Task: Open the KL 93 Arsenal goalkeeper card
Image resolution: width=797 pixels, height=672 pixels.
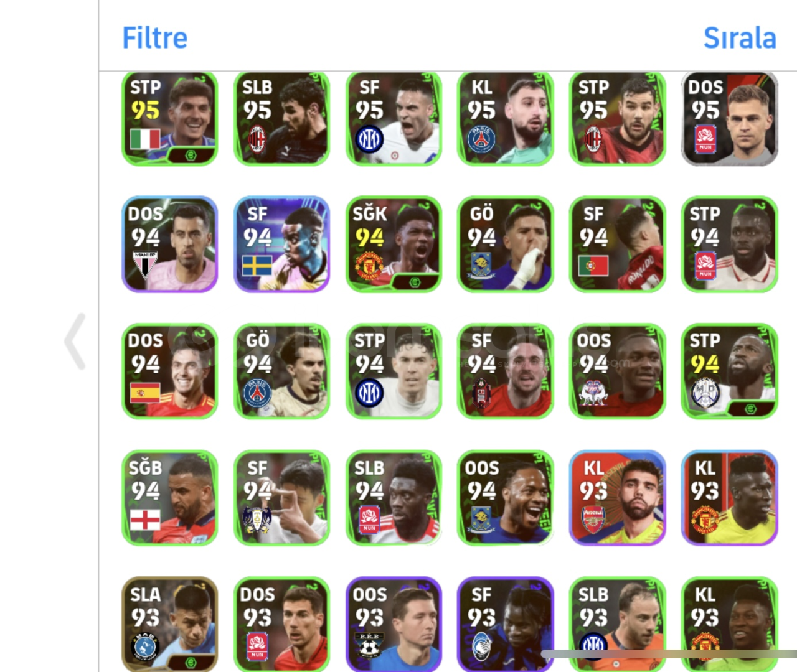Action: (x=617, y=498)
